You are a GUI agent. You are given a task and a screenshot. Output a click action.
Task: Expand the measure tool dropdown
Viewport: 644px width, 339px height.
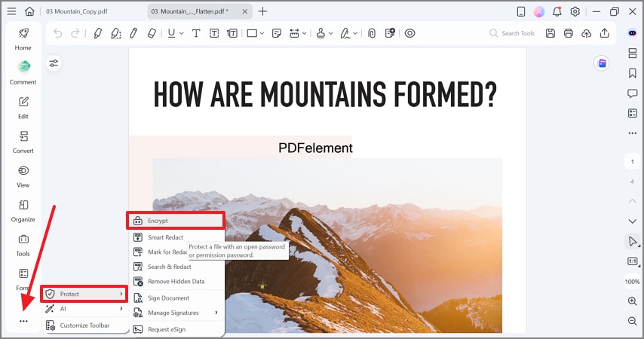305,34
